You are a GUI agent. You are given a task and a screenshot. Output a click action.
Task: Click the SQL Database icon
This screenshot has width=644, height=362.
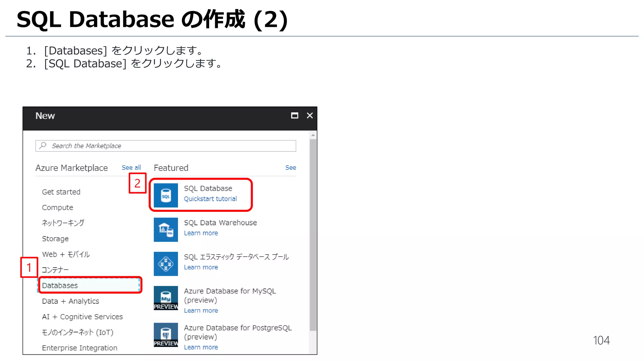tap(166, 195)
